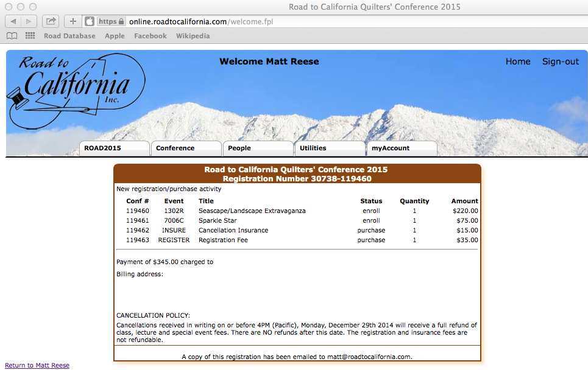Open the Conference tab

coord(186,148)
